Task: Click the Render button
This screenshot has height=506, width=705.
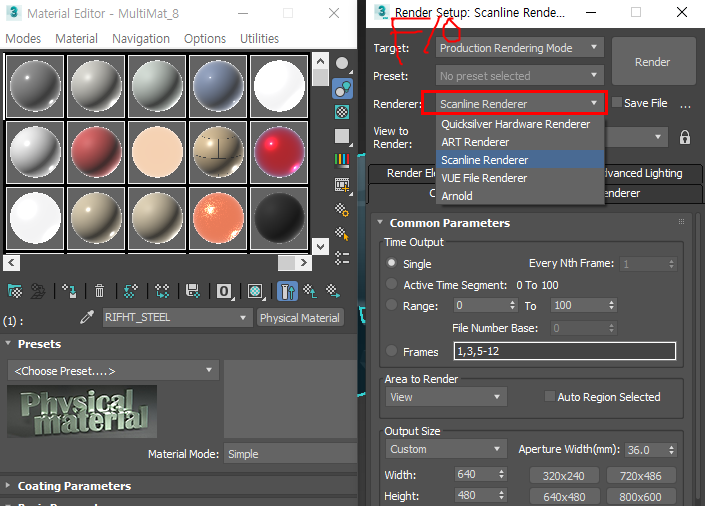Action: tap(653, 62)
